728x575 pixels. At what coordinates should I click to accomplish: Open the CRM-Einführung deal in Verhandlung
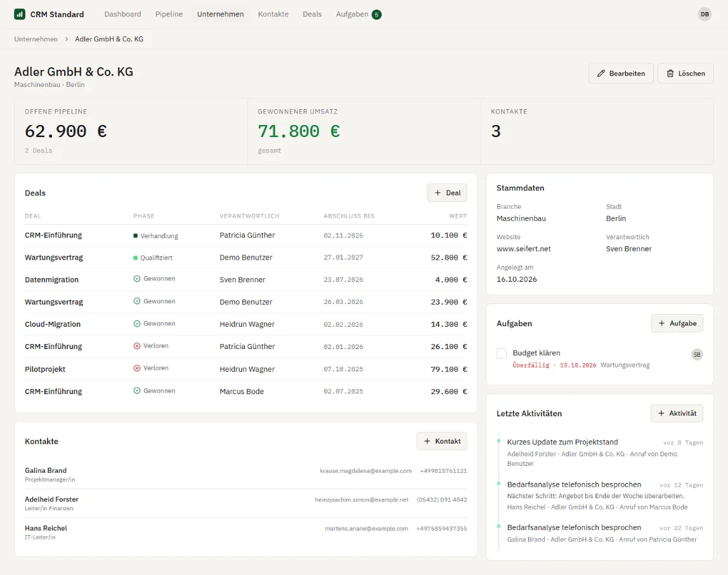(53, 235)
